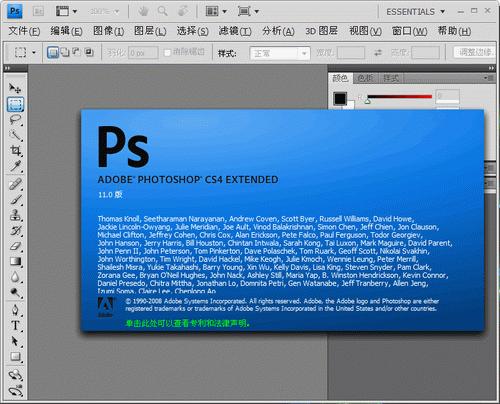Open the 滤镜(T) menu

click(x=235, y=31)
